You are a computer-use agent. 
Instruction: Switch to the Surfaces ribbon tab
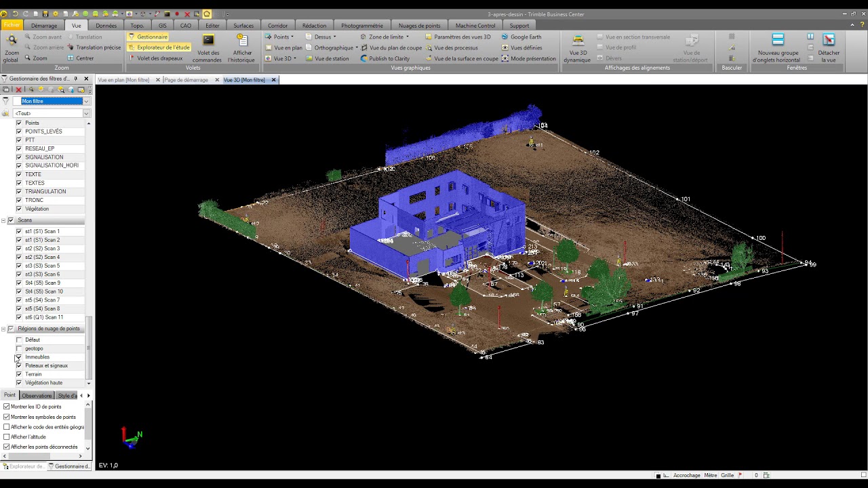click(243, 26)
